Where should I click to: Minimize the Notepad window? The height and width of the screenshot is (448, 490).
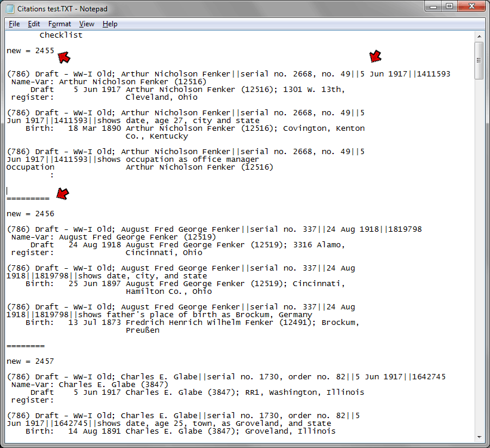tap(432, 7)
